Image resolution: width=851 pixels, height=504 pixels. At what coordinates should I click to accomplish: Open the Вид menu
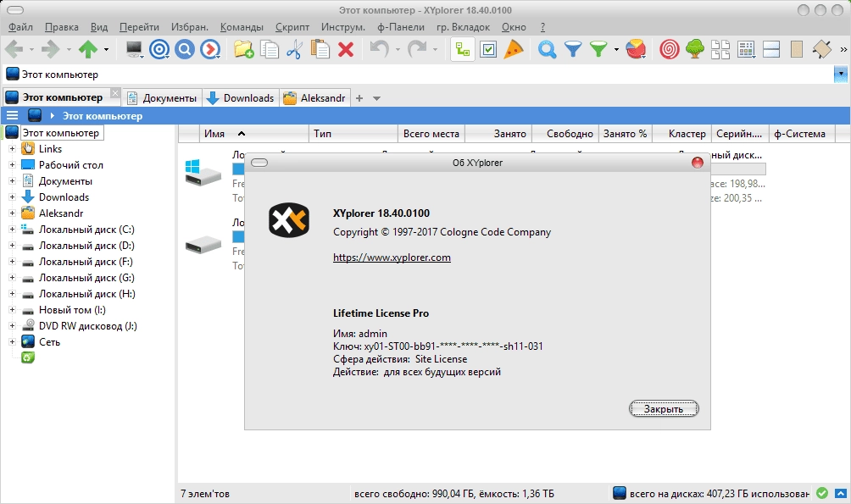tap(99, 27)
